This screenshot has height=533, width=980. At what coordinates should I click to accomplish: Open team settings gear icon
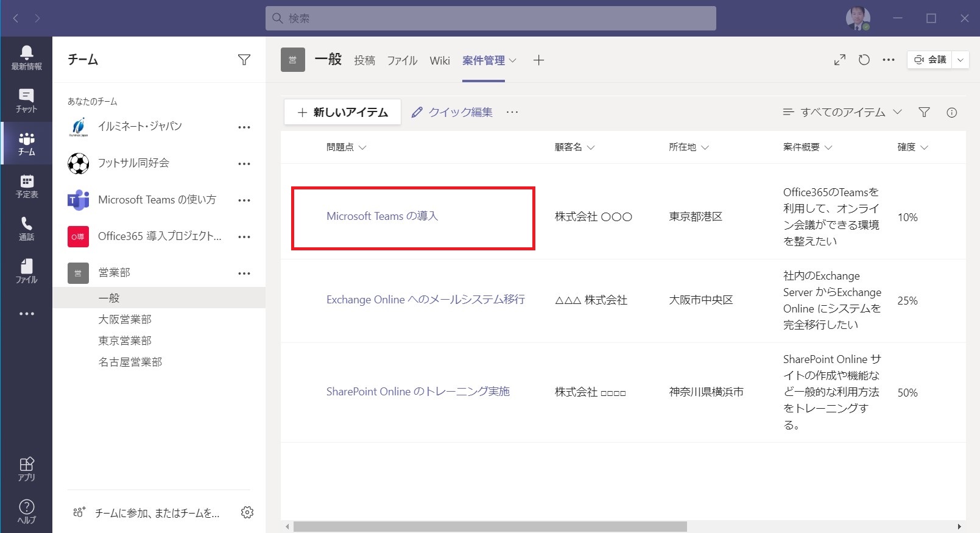click(x=247, y=512)
